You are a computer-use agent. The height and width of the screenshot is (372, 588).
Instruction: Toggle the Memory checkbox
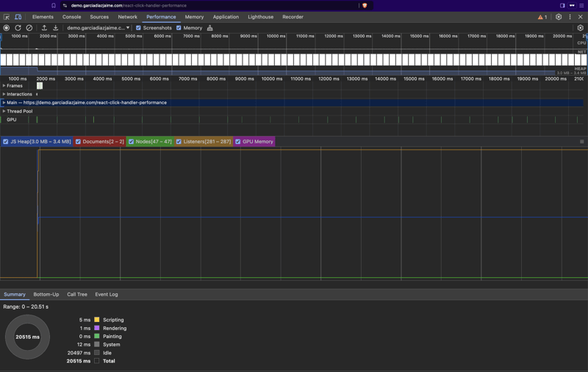(x=179, y=28)
